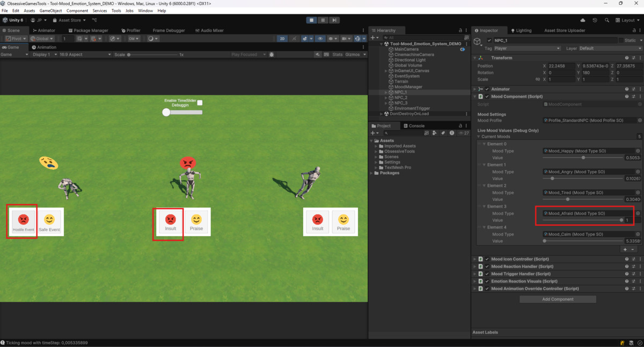
Task: Toggle scene visibility eye icon in toolbar
Action: coord(320,39)
